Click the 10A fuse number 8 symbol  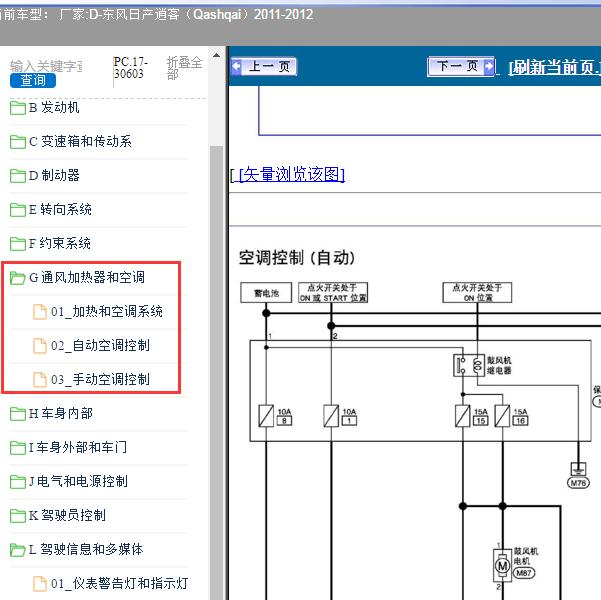point(266,416)
